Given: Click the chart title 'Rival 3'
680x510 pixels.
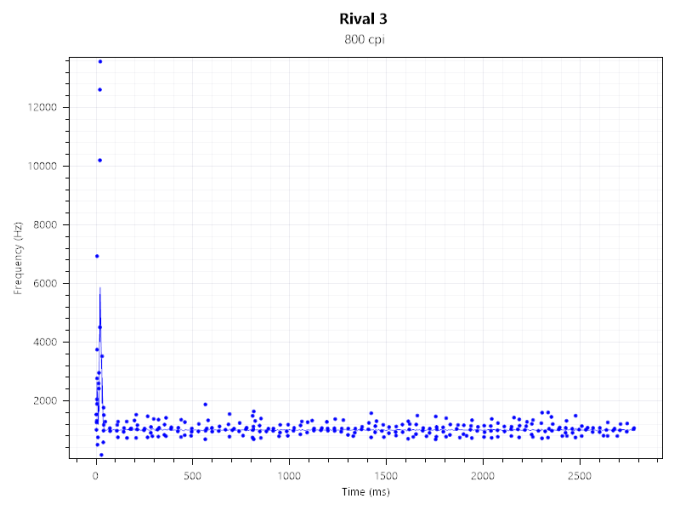Looking at the screenshot, I should [363, 19].
